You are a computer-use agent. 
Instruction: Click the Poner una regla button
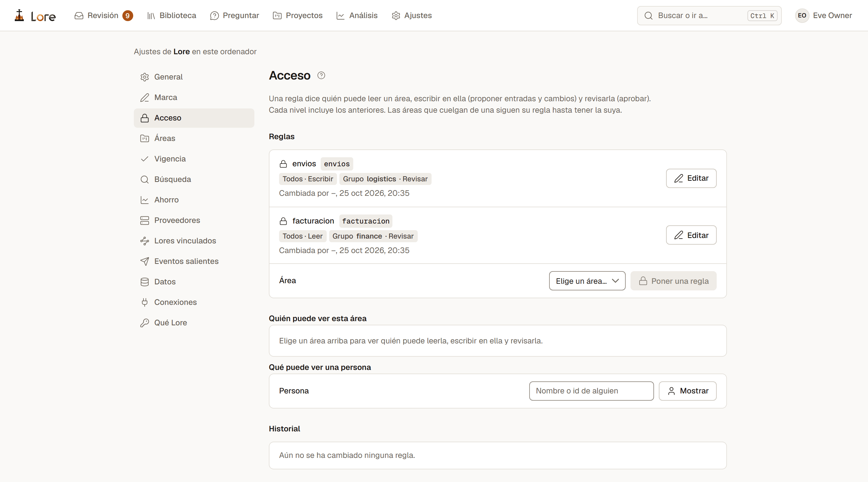(673, 281)
